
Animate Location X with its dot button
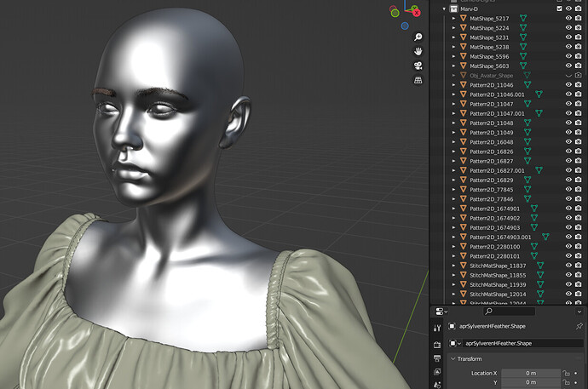click(x=576, y=373)
